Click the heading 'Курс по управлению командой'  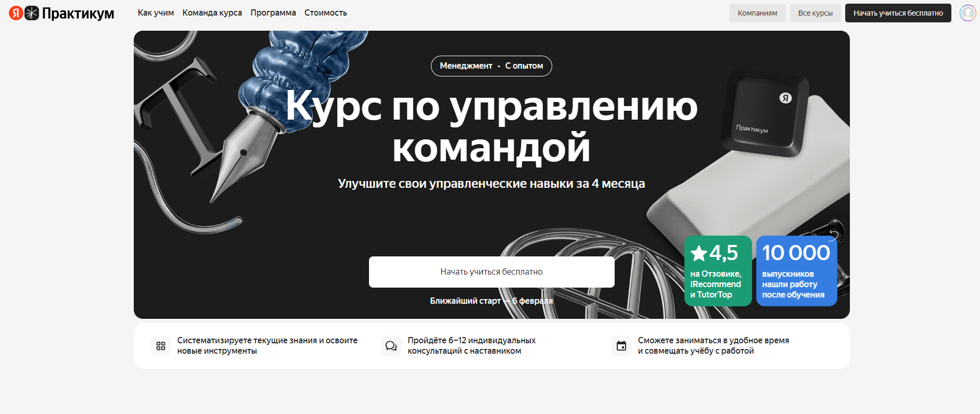click(x=492, y=127)
